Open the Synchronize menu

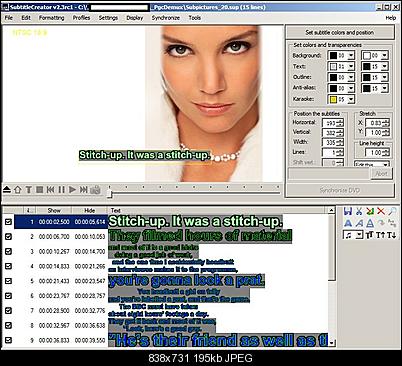166,18
